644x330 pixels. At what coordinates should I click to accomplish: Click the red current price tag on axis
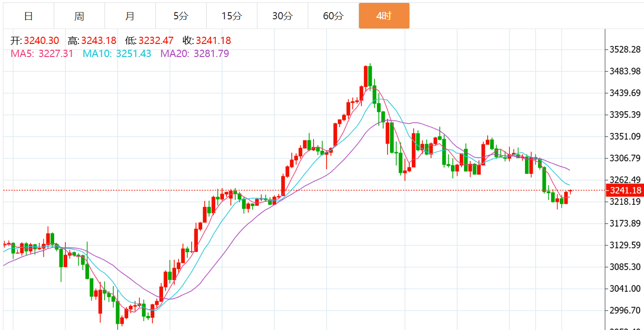(x=624, y=190)
